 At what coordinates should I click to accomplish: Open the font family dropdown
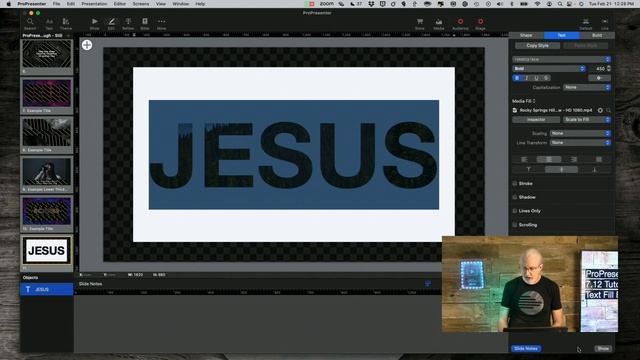click(x=562, y=60)
